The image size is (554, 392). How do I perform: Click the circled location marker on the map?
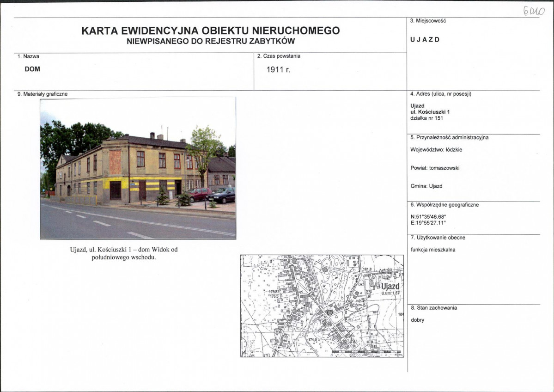[x=329, y=312]
